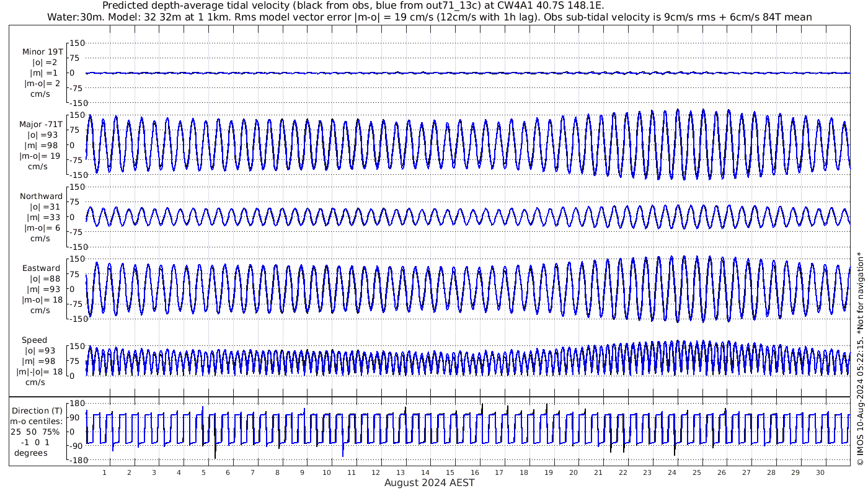
Task: Select the 'Minor 19T' panel label
Action: (42, 52)
